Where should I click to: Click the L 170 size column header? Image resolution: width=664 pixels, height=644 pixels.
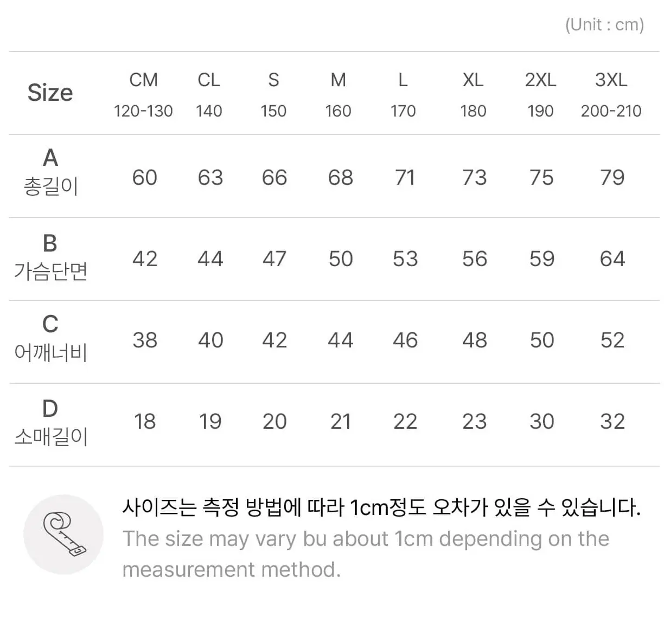tap(403, 95)
